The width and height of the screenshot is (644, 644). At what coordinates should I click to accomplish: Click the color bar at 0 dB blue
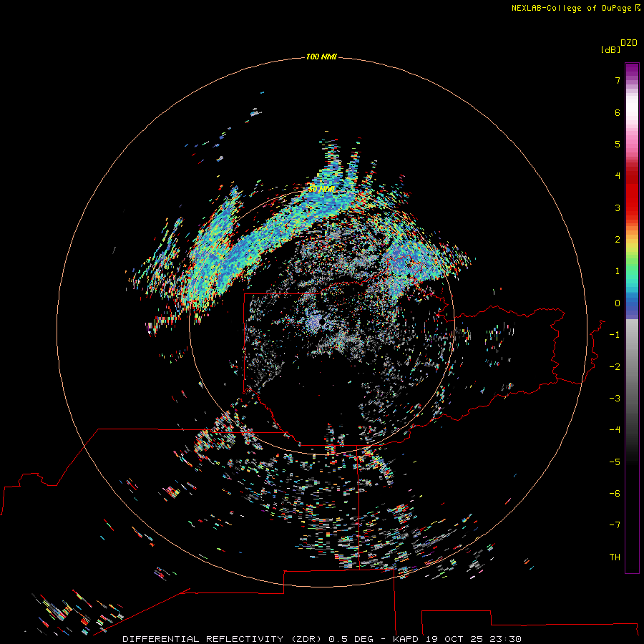pyautogui.click(x=632, y=303)
